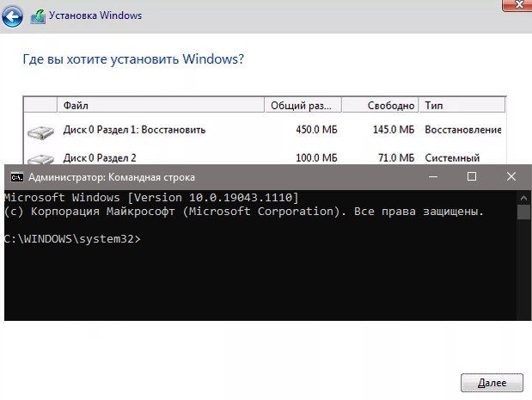Screen dimensions: 532x400
Task: Click the Windows Setup icon in title bar
Action: click(x=38, y=16)
